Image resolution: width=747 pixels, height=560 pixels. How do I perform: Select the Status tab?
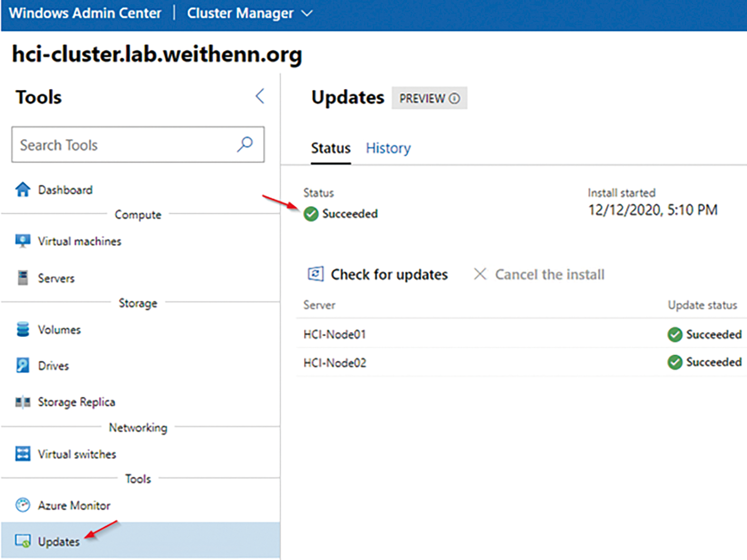click(x=331, y=148)
